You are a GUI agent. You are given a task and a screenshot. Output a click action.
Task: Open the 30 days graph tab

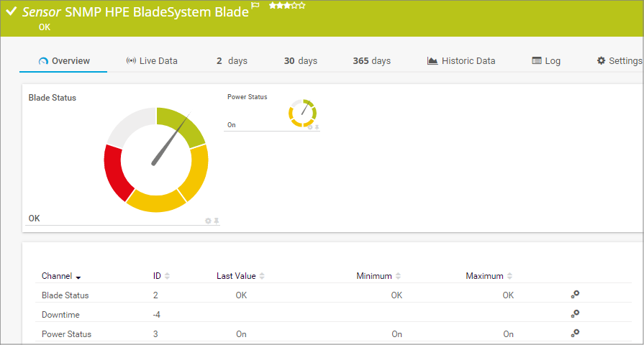point(300,61)
